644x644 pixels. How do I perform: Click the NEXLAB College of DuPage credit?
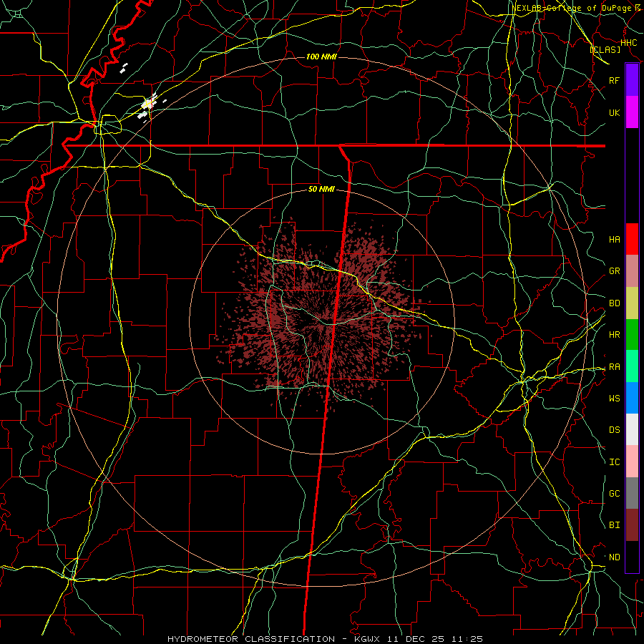[x=575, y=8]
